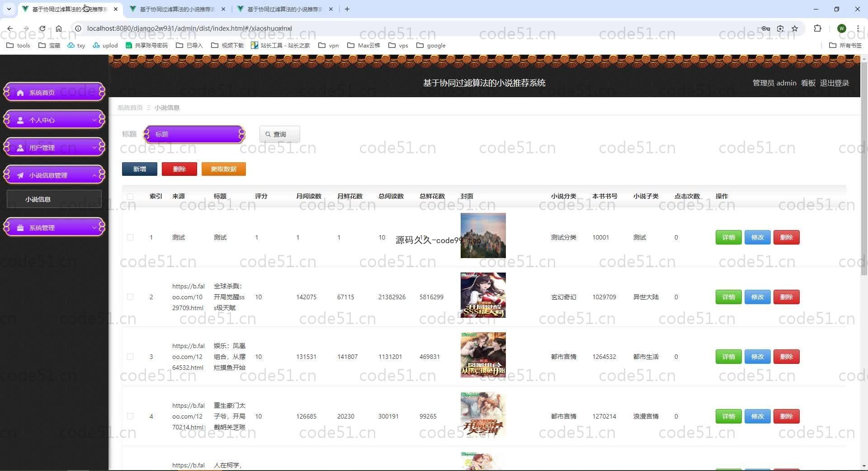Click the 测试 row cover thumbnail
Screen dimensions: 868x471
coord(483,235)
